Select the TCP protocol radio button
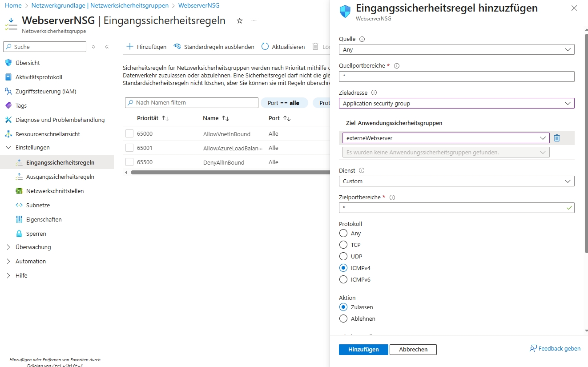This screenshot has width=588, height=367. coord(343,245)
